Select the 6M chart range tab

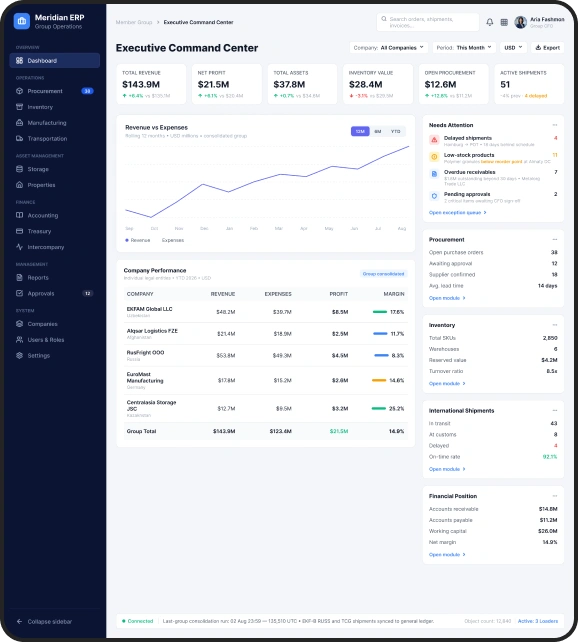coord(378,131)
